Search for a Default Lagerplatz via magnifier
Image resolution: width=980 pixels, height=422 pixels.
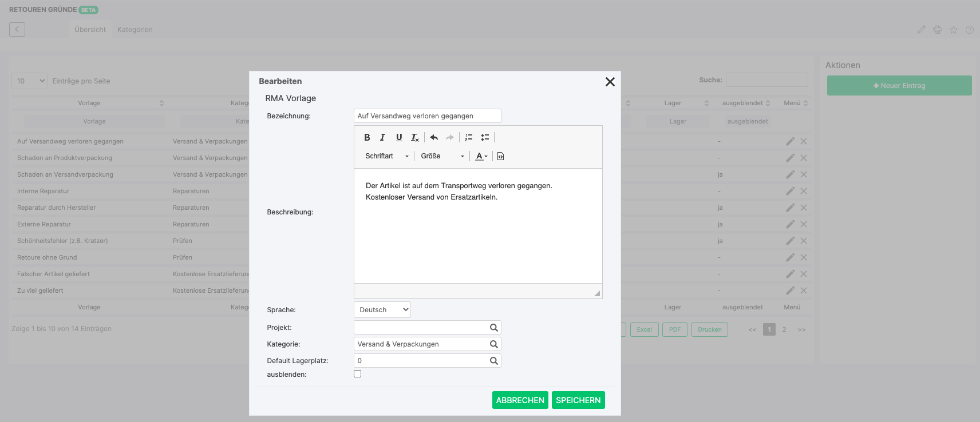point(493,361)
